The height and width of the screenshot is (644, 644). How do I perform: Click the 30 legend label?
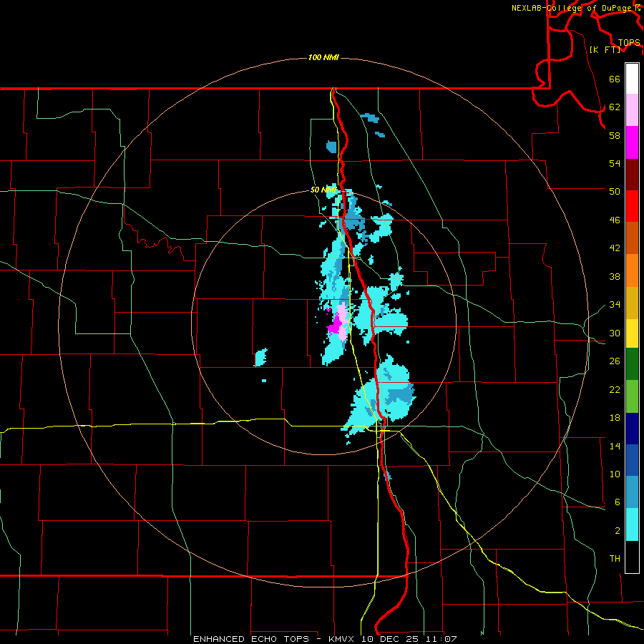point(615,333)
